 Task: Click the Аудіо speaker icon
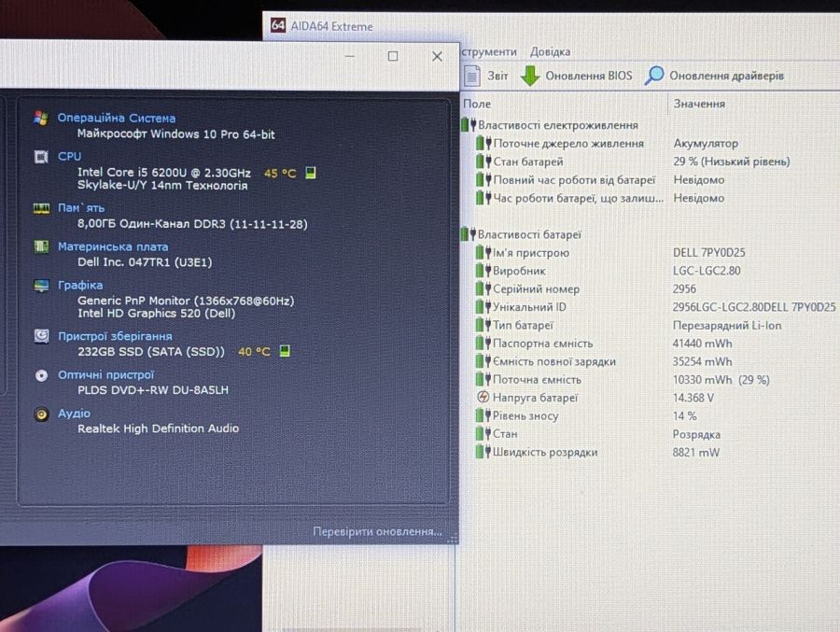(41, 414)
